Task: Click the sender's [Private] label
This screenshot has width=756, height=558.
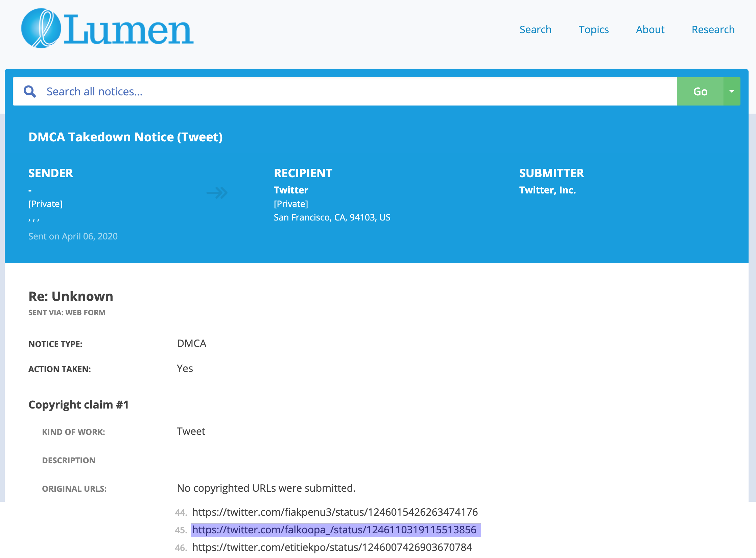Action: (x=45, y=204)
